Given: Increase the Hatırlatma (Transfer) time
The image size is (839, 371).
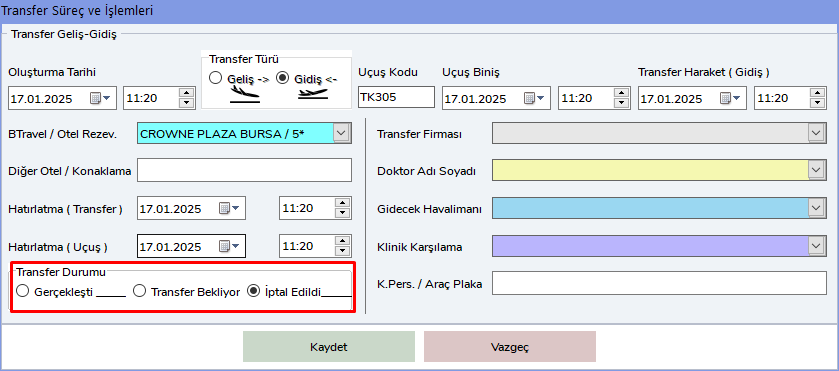Looking at the screenshot, I should 342,203.
